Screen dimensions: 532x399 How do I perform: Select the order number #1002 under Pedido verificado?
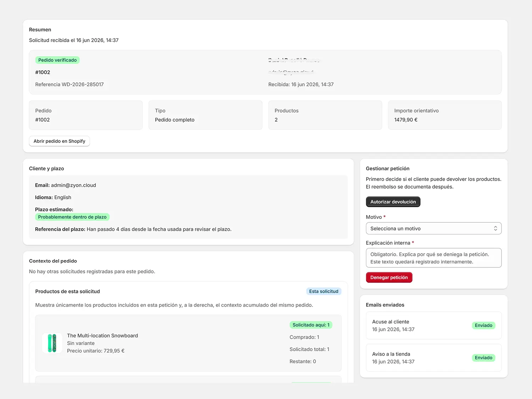click(43, 72)
